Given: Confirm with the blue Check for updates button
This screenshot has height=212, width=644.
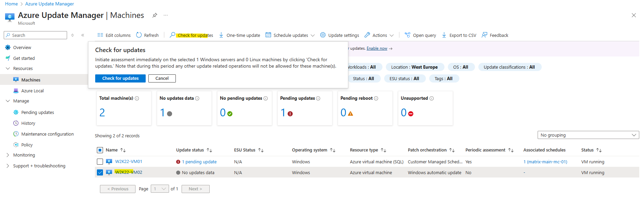Looking at the screenshot, I should coord(120,78).
